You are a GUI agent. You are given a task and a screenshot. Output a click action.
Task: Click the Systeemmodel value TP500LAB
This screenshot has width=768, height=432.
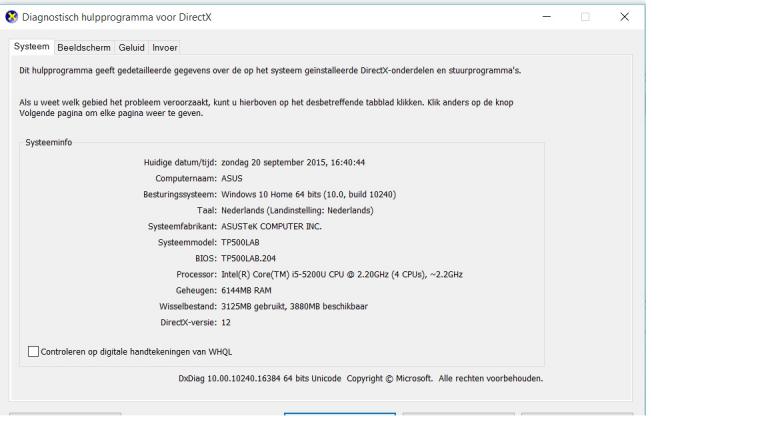tap(240, 242)
